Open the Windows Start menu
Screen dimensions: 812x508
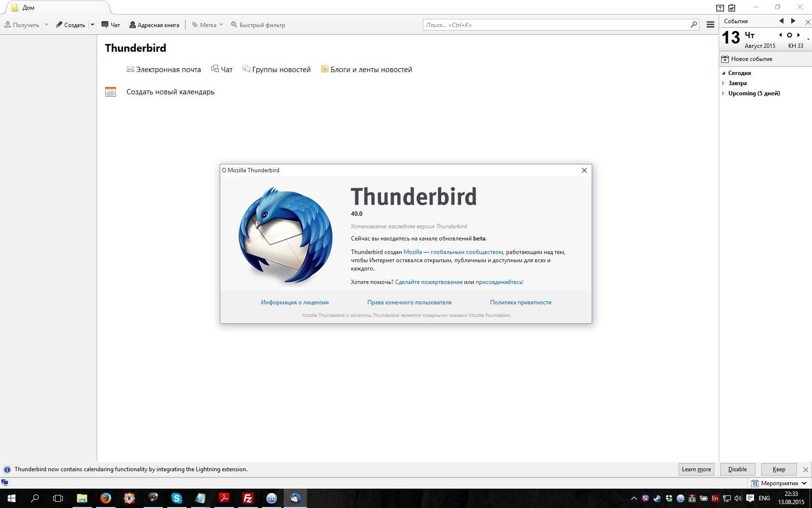[12, 498]
